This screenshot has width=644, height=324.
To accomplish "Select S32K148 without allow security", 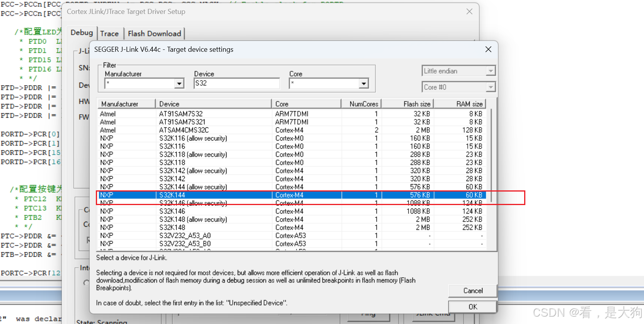I will click(x=291, y=227).
